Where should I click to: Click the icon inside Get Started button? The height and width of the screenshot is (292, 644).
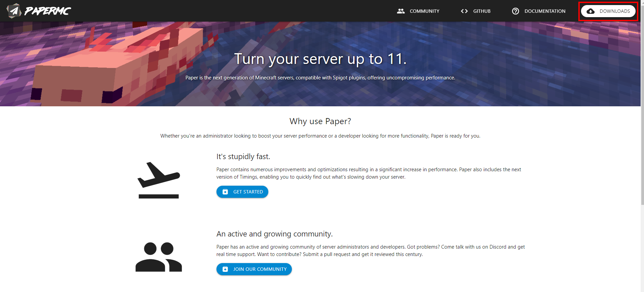(x=225, y=192)
